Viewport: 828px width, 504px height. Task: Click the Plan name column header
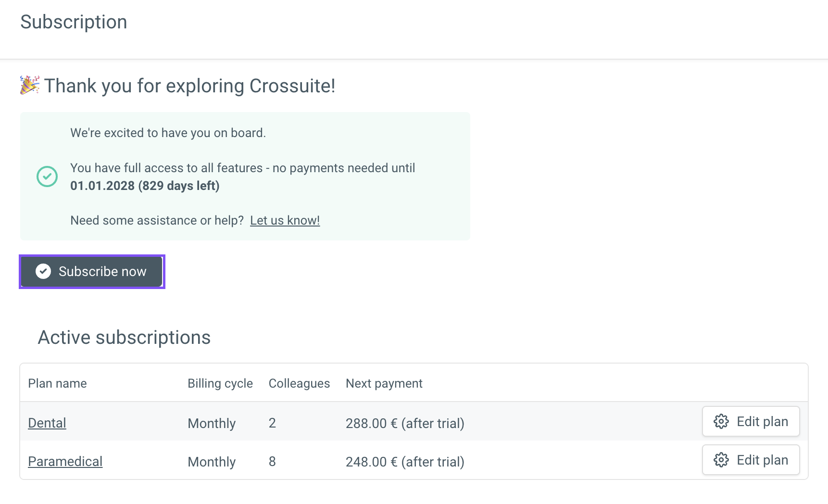click(57, 383)
